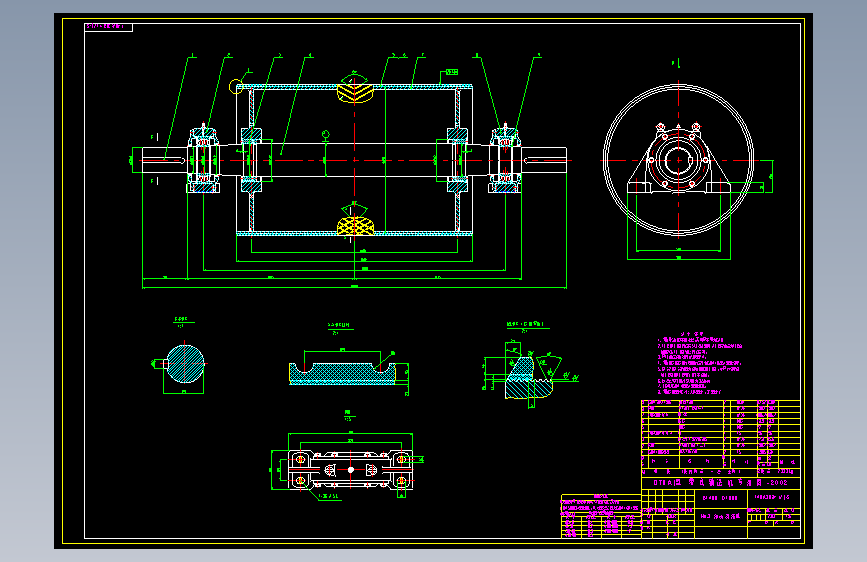Image resolution: width=867 pixels, height=562 pixels.
Task: Click the view label above the end view
Action: [x=676, y=64]
